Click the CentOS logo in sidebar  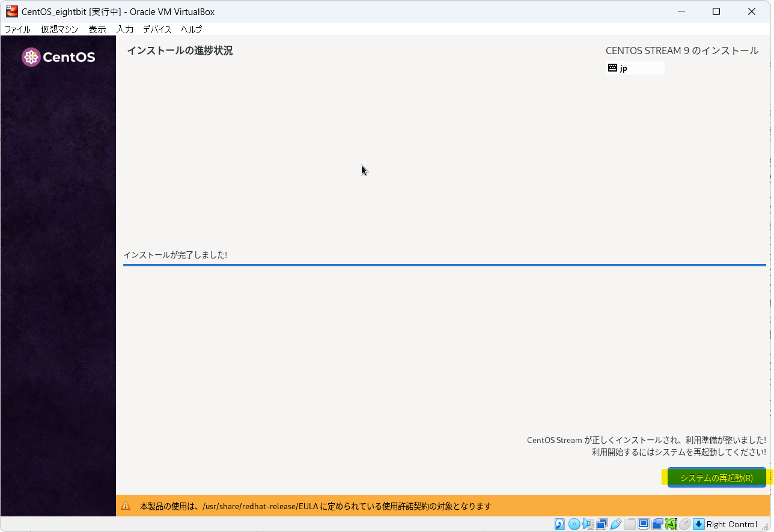58,57
